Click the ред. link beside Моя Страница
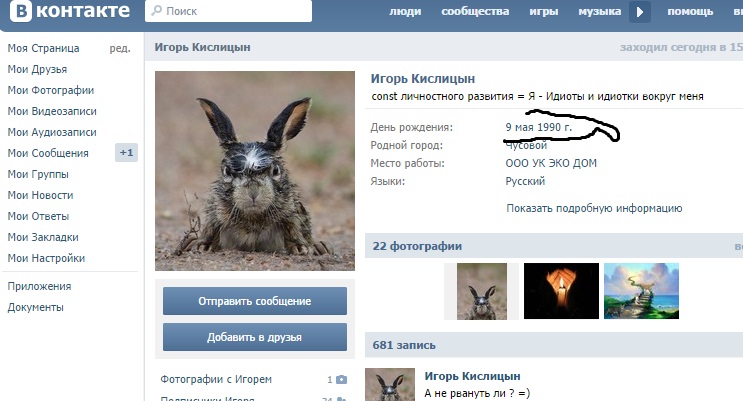The height and width of the screenshot is (401, 743). tap(120, 48)
